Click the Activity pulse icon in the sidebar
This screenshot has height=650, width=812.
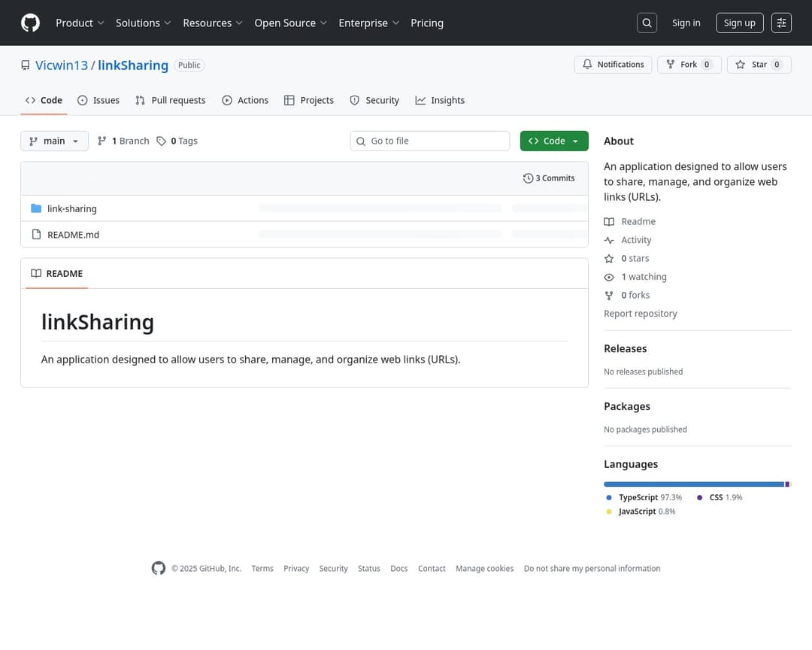pos(609,239)
